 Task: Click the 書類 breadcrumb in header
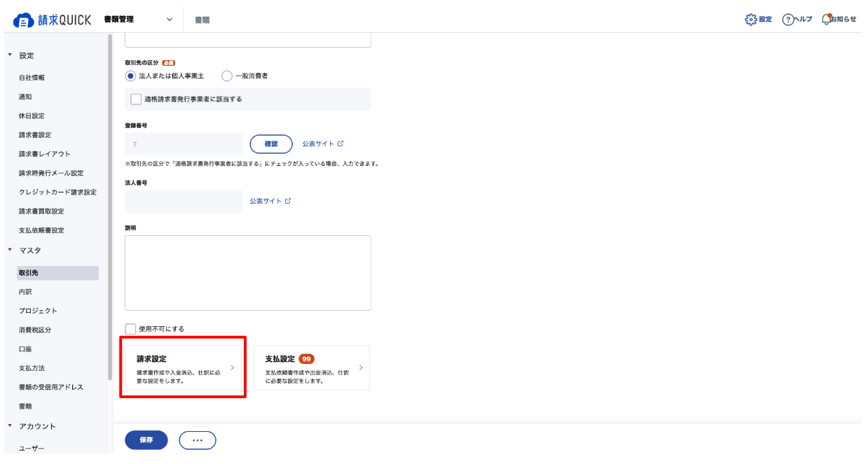[x=202, y=20]
